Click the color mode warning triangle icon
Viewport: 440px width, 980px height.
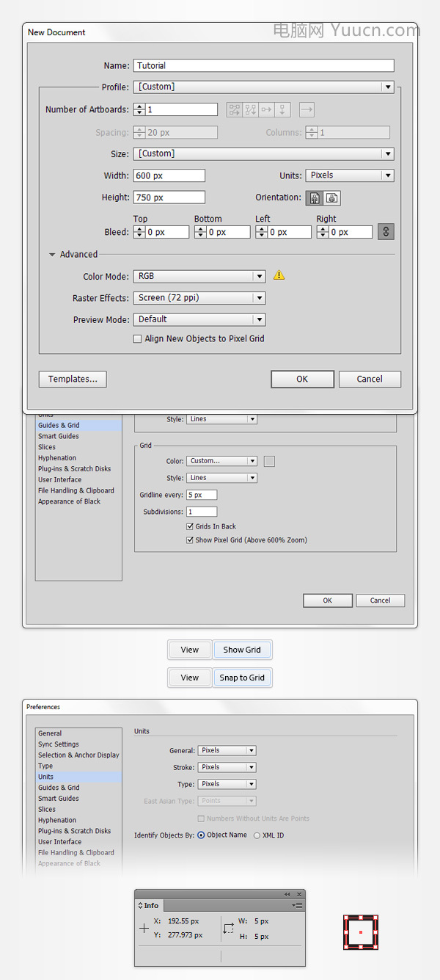[279, 275]
